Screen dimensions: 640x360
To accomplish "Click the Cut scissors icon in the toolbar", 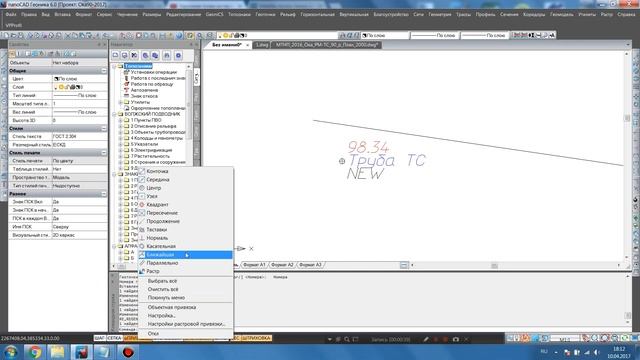I will click(68, 36).
